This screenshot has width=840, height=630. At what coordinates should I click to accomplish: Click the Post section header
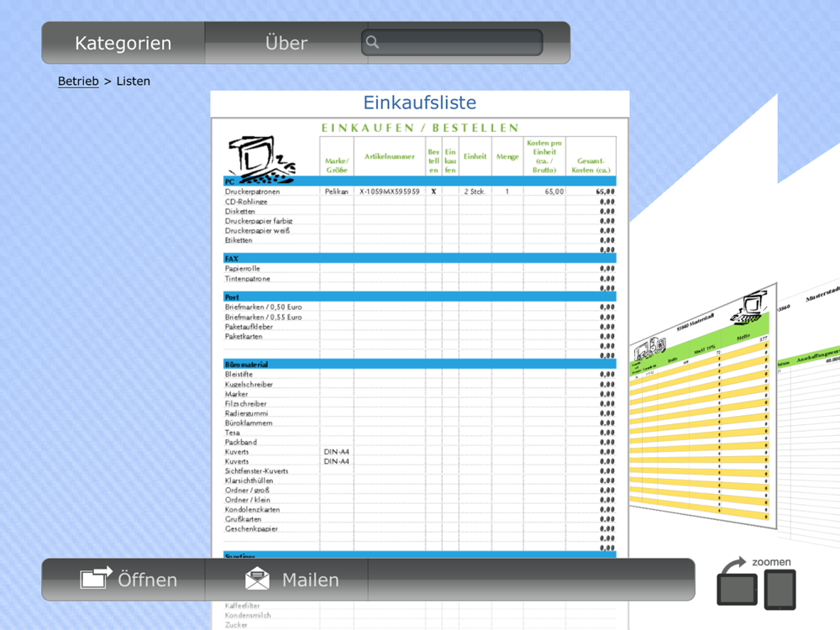click(x=419, y=297)
